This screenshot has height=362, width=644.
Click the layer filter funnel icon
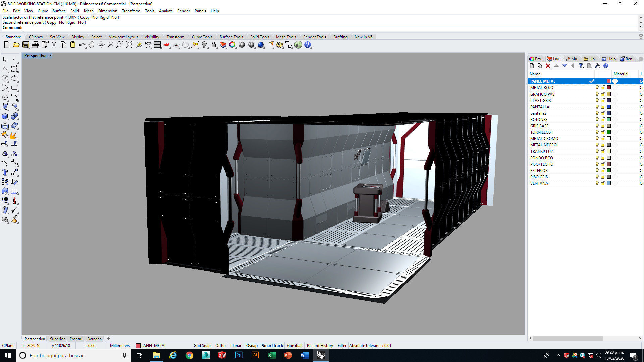click(581, 66)
